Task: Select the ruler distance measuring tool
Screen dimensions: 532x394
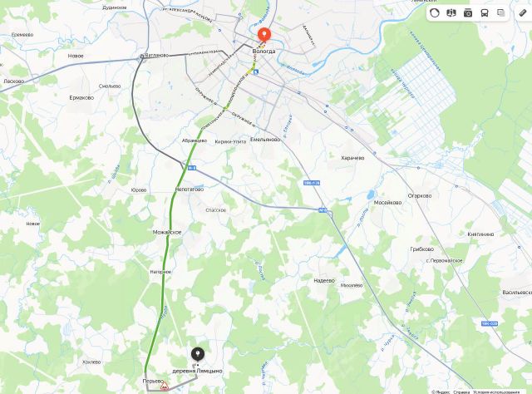Action: click(x=523, y=13)
